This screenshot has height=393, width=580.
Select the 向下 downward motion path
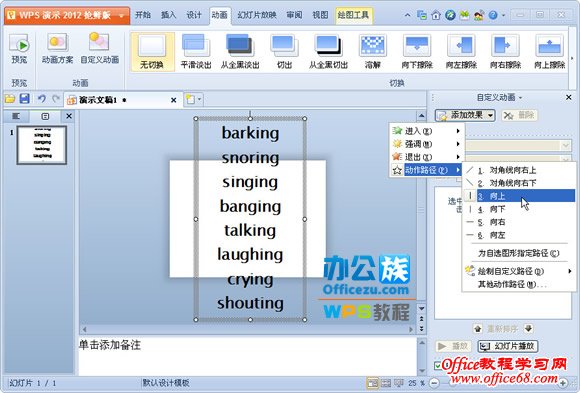519,209
